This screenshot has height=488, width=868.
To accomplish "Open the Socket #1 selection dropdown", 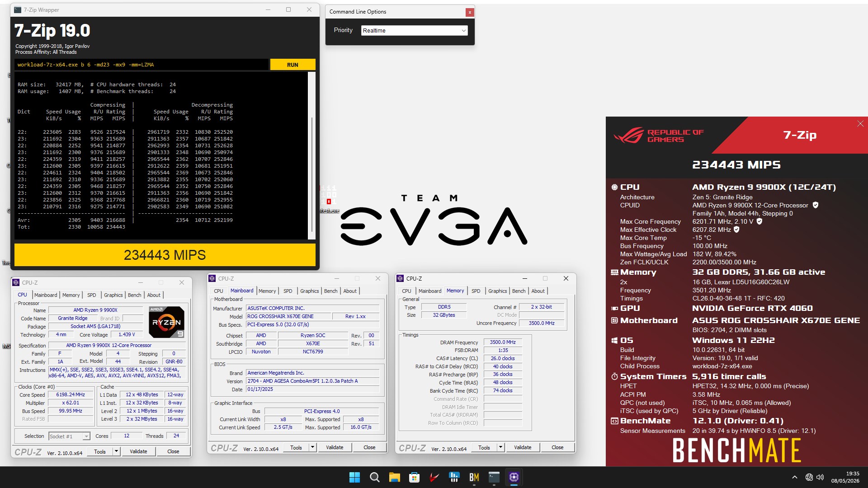I will click(69, 436).
